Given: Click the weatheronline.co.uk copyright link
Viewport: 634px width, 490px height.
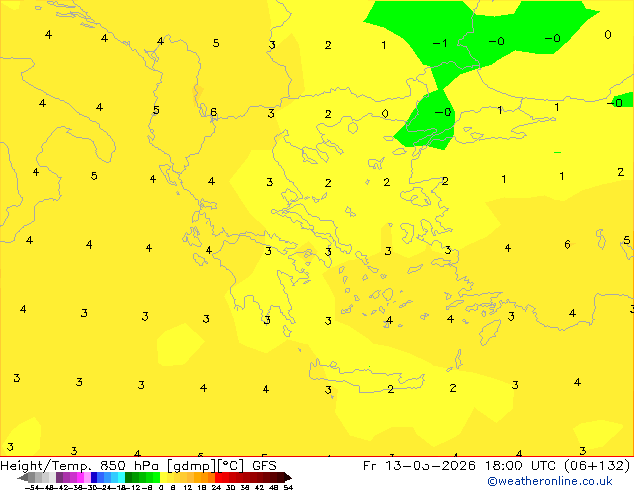Looking at the screenshot, I should [563, 481].
